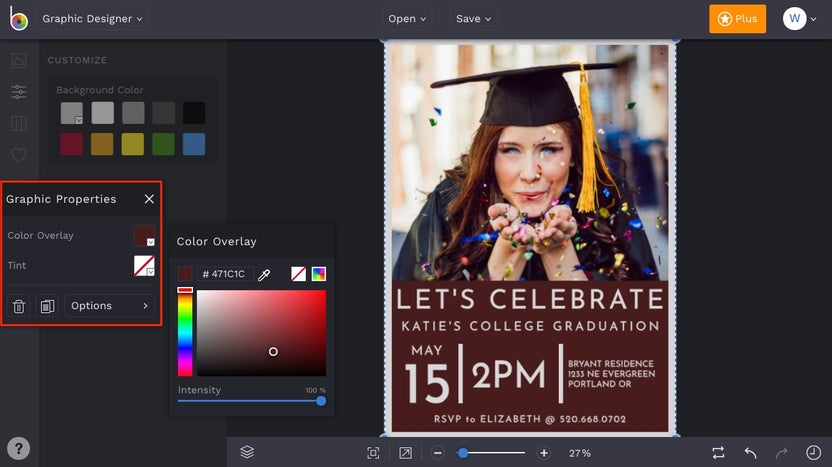Viewport: 832px width, 467px height.
Task: Click the fullscreen expand icon
Action: 405,453
